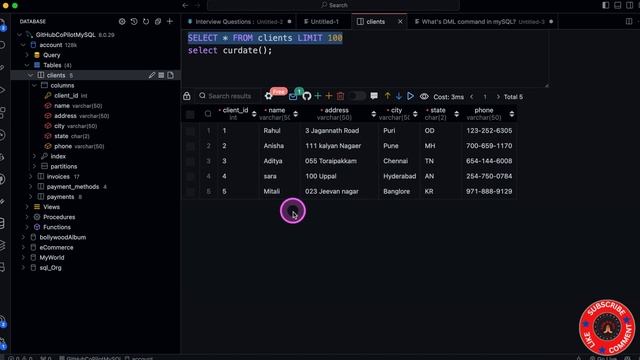Expand the index node
This screenshot has height=360, width=640.
pos(35,156)
